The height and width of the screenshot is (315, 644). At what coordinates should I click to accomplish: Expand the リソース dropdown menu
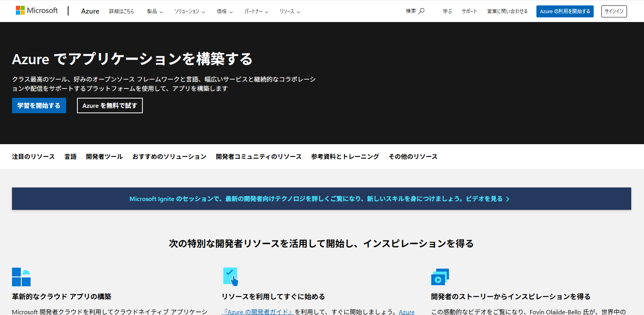pos(290,11)
